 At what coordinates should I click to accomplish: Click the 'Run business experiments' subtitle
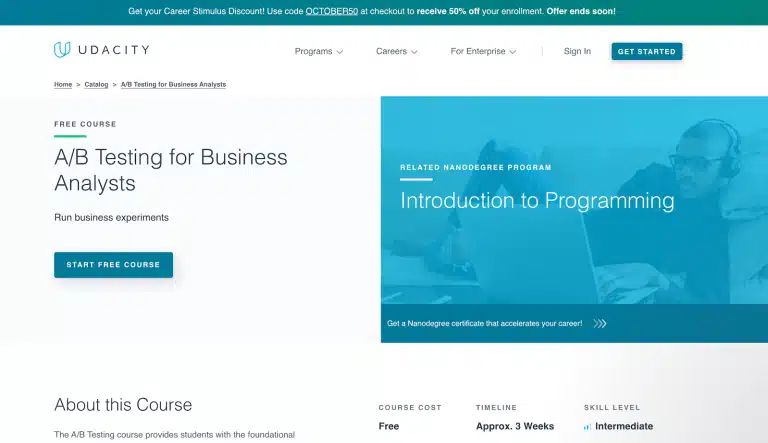111,218
